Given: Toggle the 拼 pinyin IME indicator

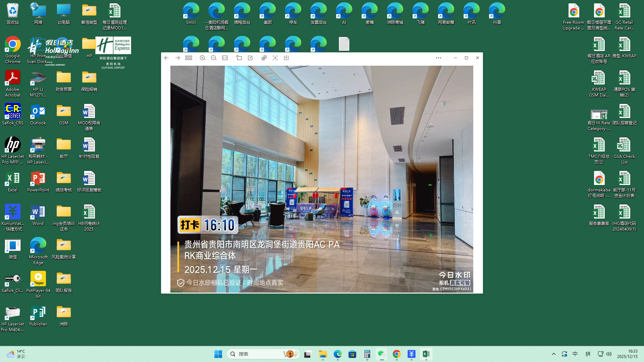Looking at the screenshot, I should pyautogui.click(x=588, y=354).
